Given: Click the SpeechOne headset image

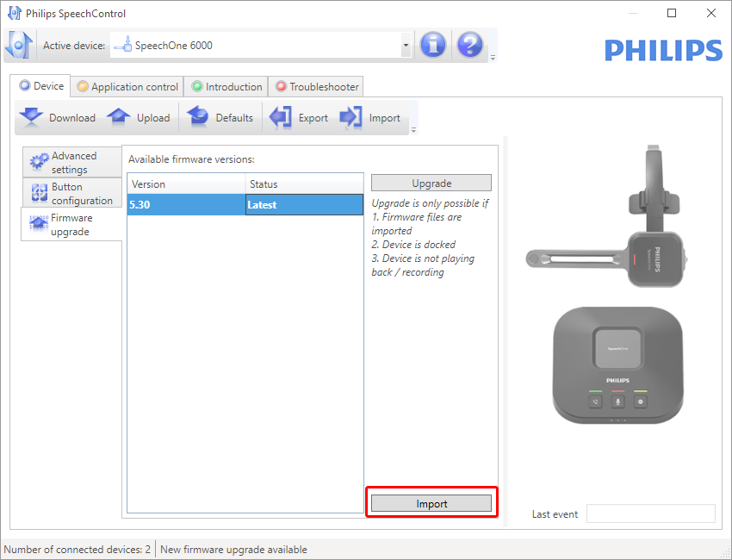Looking at the screenshot, I should click(x=607, y=217).
